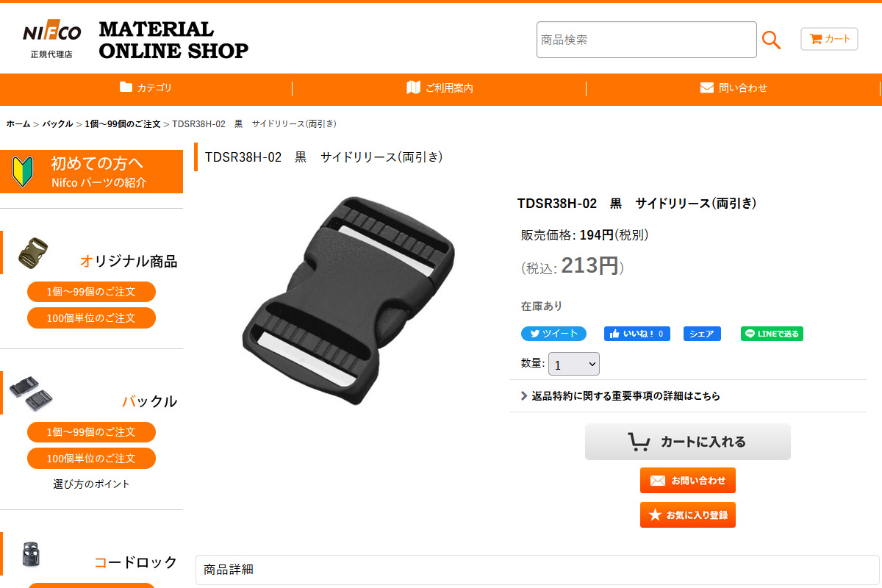The height and width of the screenshot is (588, 882).
Task: Open the 数量 quantity dropdown
Action: coord(574,364)
